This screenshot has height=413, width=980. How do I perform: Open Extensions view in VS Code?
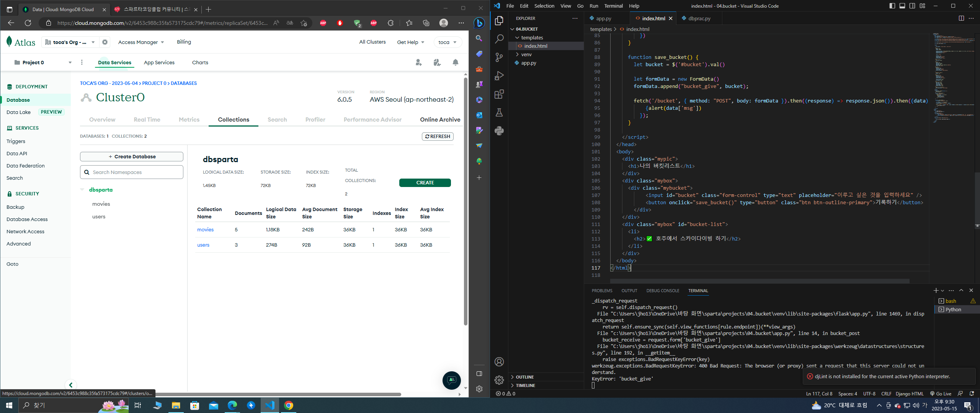coord(499,94)
